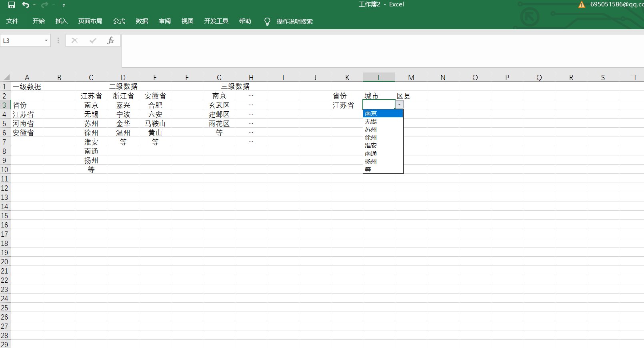Image resolution: width=644 pixels, height=348 pixels.
Task: Click the Undo arrow icon
Action: 26,5
